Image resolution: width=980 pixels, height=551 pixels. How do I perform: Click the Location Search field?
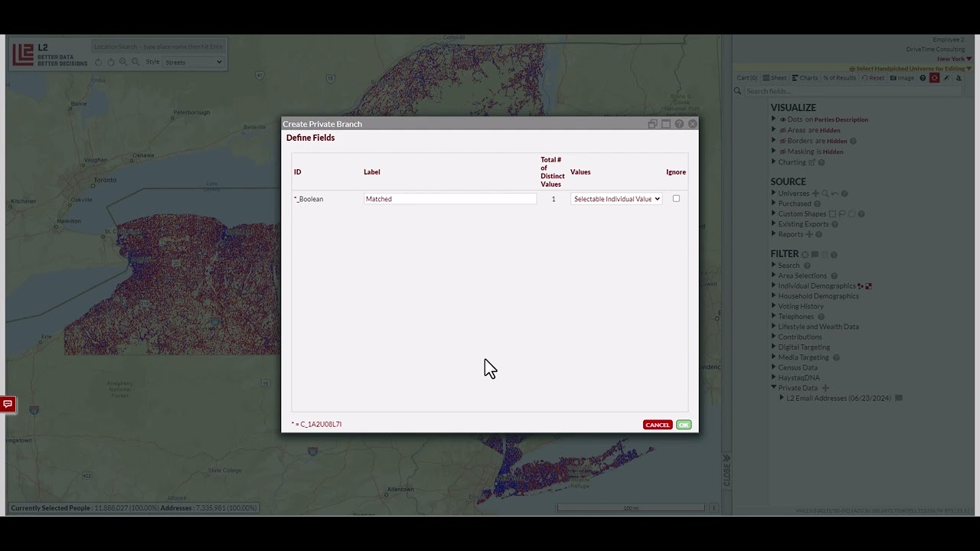coord(158,47)
